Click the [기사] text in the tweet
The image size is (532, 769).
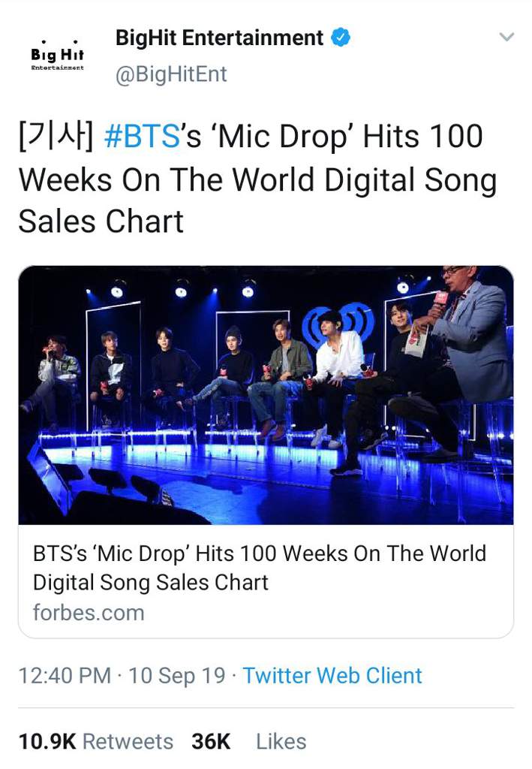56,137
